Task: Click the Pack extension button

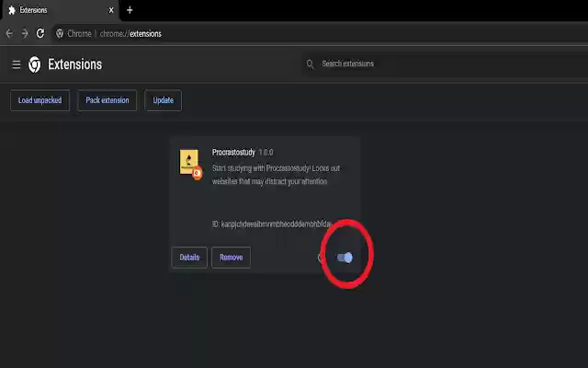Action: pyautogui.click(x=107, y=100)
